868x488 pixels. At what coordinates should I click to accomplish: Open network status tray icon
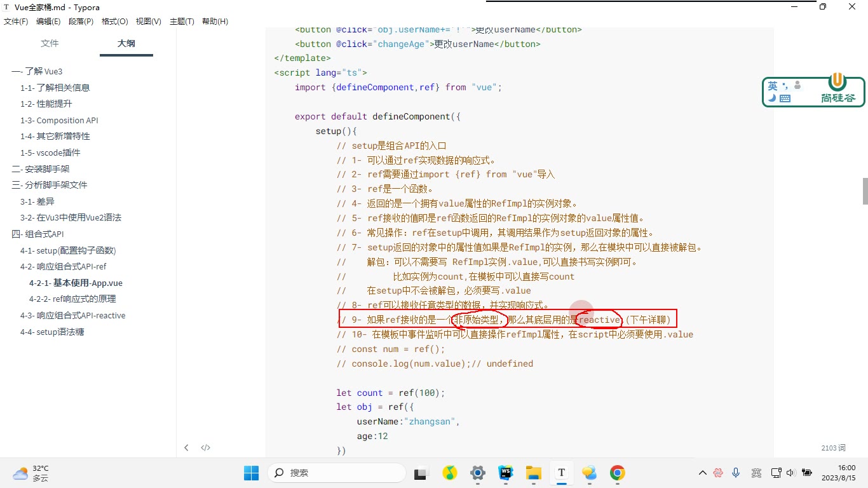(776, 473)
